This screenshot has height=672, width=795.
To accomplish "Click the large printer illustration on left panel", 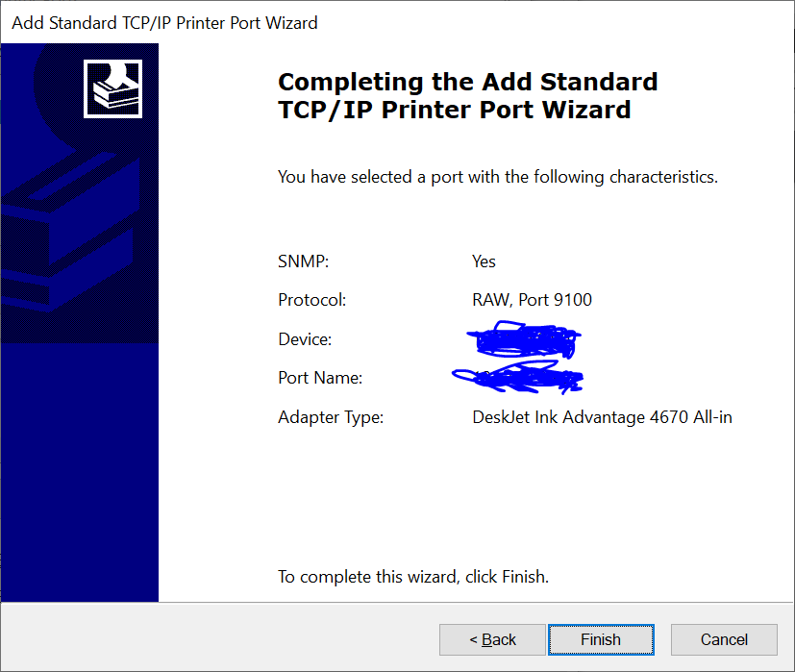I will [71, 231].
